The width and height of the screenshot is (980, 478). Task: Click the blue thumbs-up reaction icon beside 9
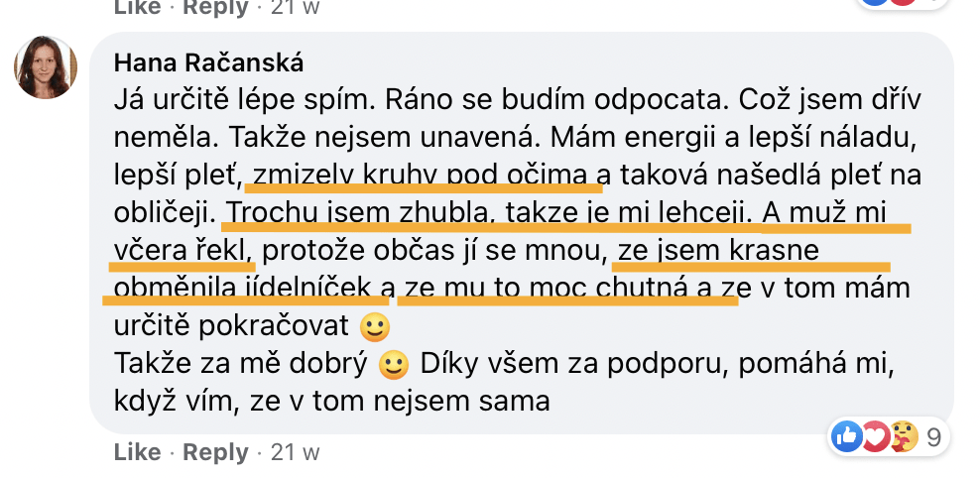click(846, 434)
